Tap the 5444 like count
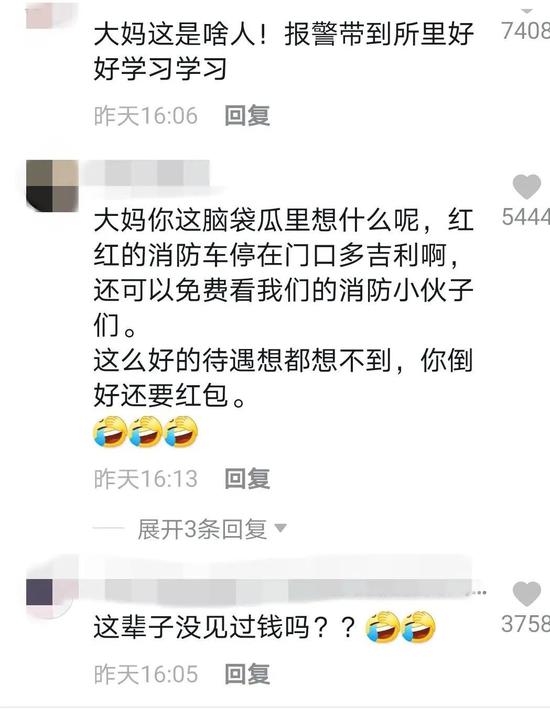550x709 pixels. pos(526,217)
